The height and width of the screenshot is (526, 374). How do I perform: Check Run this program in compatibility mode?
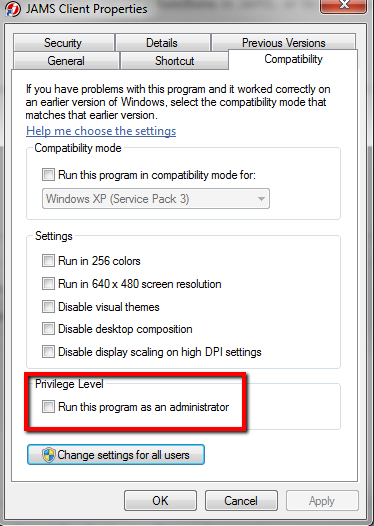point(48,175)
